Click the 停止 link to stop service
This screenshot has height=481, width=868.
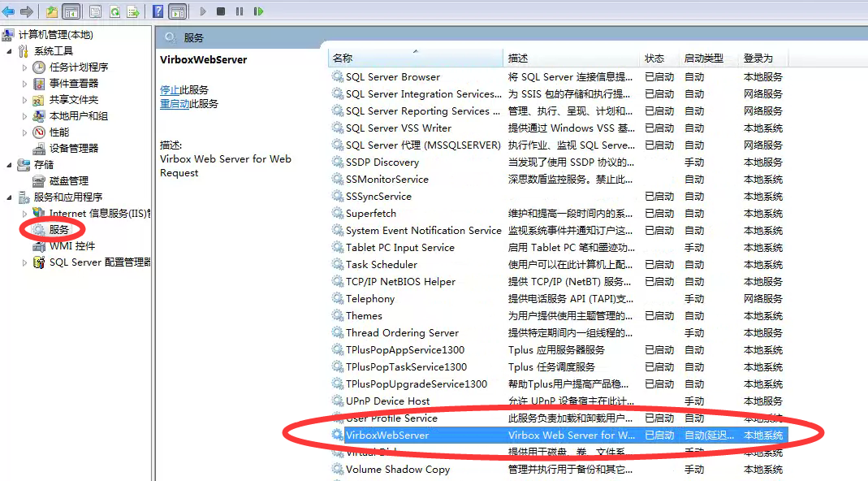(x=170, y=90)
